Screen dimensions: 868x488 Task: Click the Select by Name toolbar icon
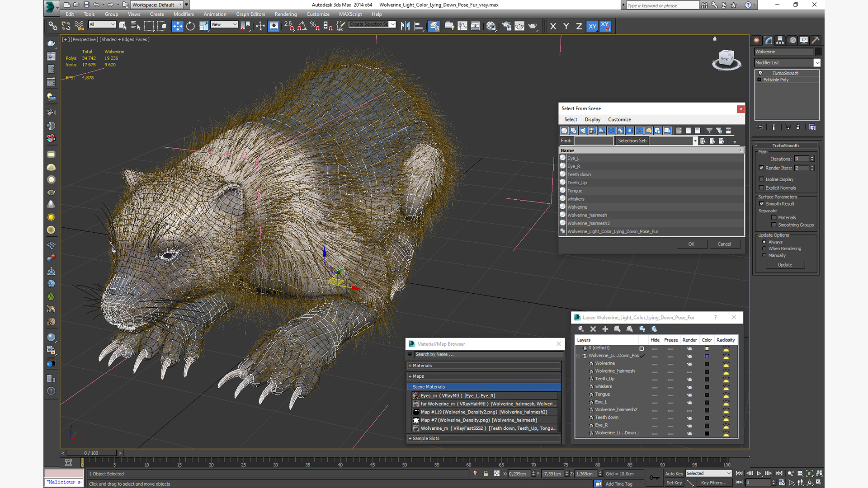pyautogui.click(x=135, y=26)
